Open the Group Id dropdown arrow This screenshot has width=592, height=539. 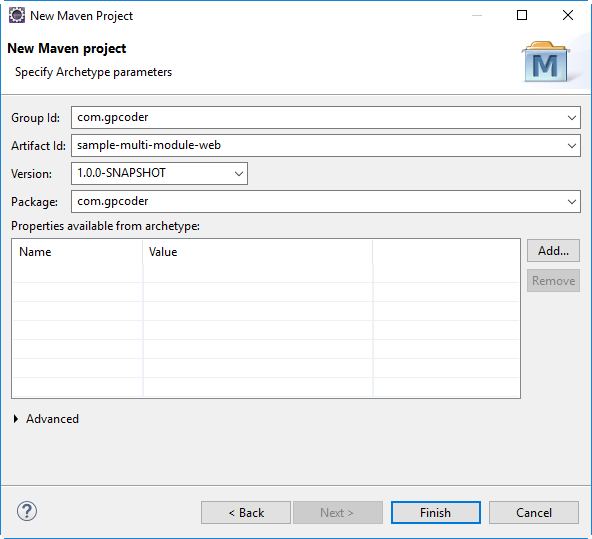point(572,118)
